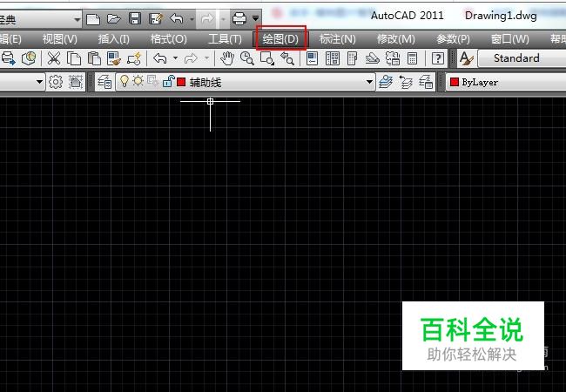This screenshot has width=566, height=392.
Task: Click Undo on the Standard toolbar
Action: [x=160, y=58]
